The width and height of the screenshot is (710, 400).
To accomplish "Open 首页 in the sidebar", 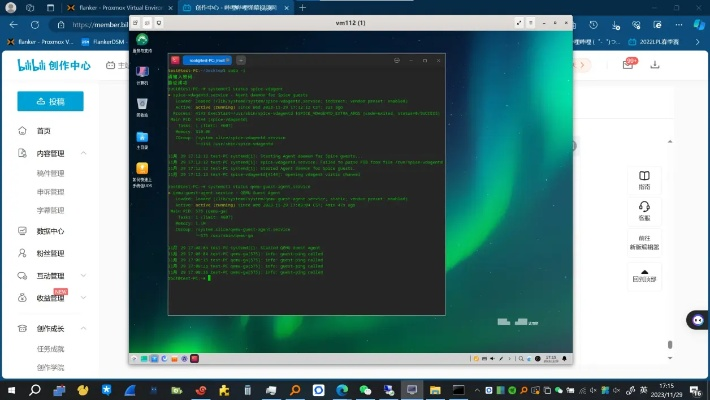I will [x=43, y=131].
